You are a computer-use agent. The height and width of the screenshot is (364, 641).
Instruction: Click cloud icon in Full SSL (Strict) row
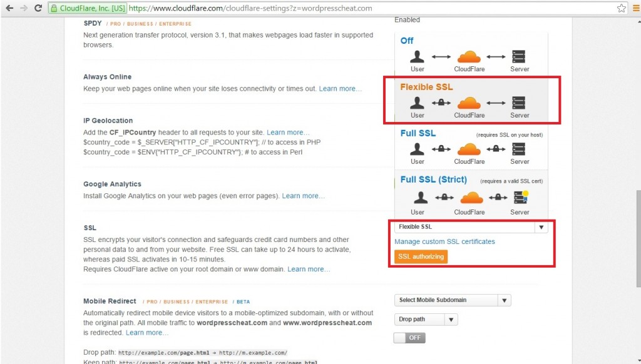pos(471,197)
